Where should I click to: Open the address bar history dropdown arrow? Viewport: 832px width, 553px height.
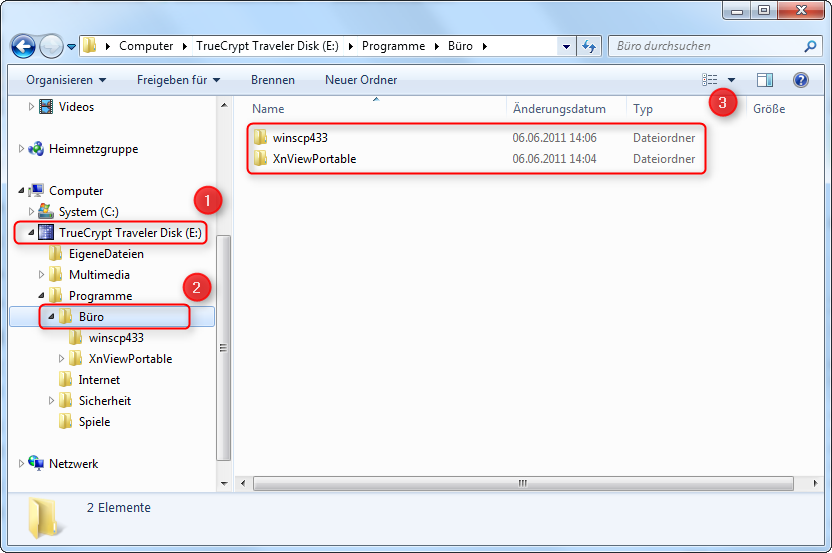566,46
